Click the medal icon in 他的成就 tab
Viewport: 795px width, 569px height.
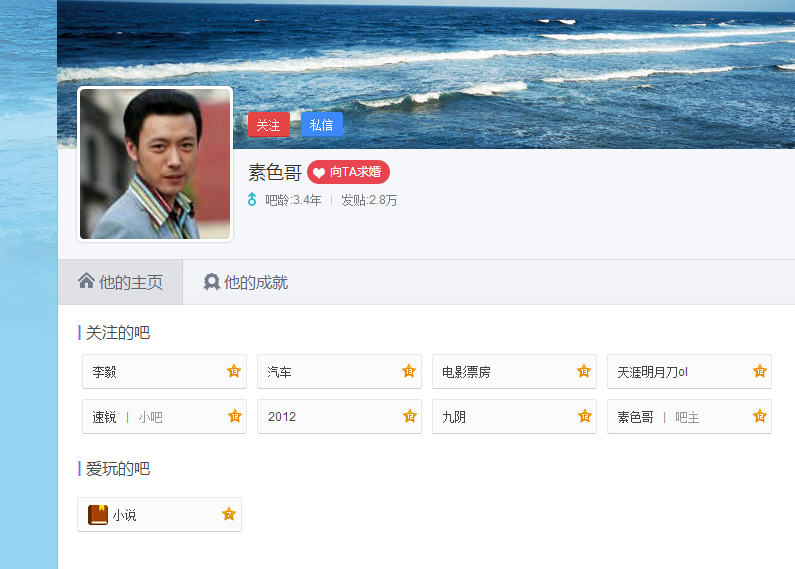point(211,282)
